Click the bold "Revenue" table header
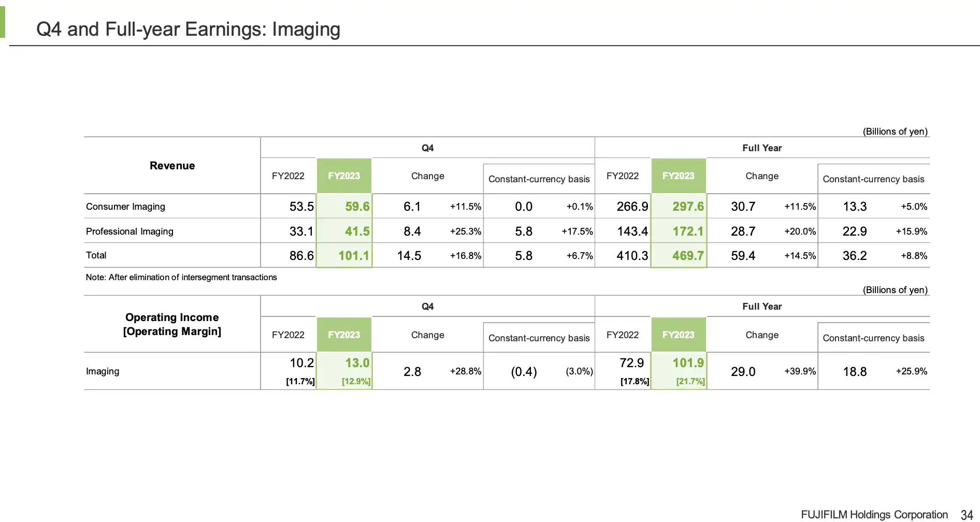Screen dimensions: 980x522 (x=172, y=166)
